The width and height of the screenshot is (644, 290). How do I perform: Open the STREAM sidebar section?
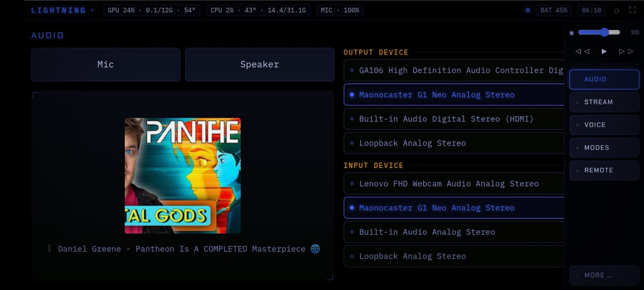point(604,102)
